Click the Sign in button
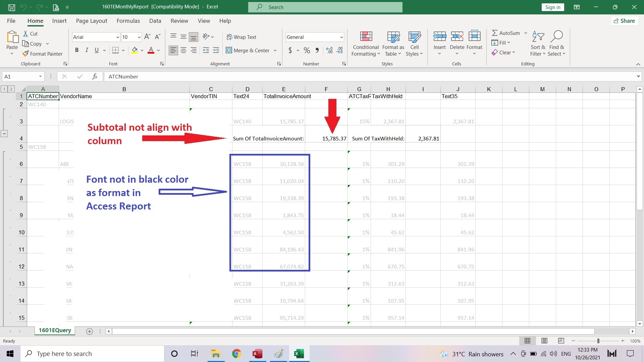Viewport: 644px width, 362px height. (x=552, y=7)
